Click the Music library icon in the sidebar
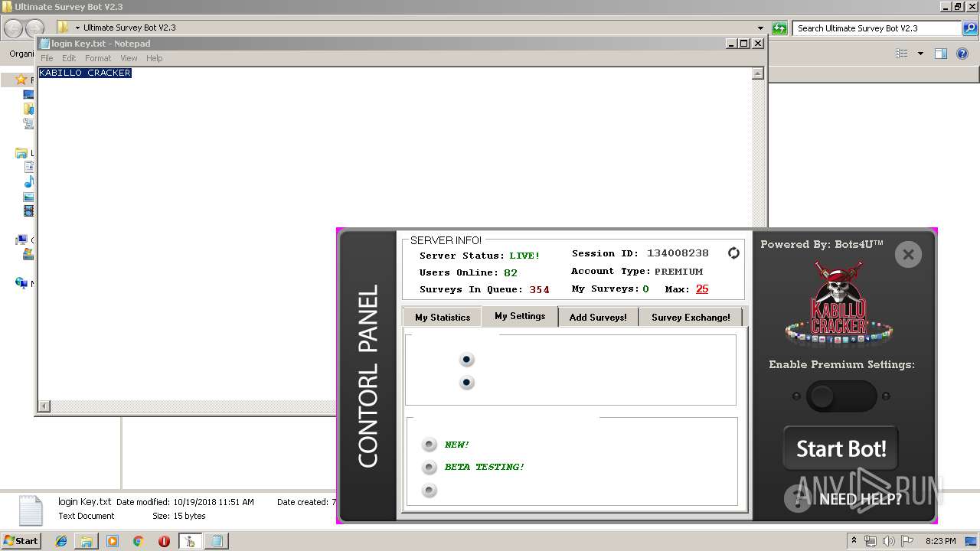980x551 pixels. pyautogui.click(x=29, y=182)
